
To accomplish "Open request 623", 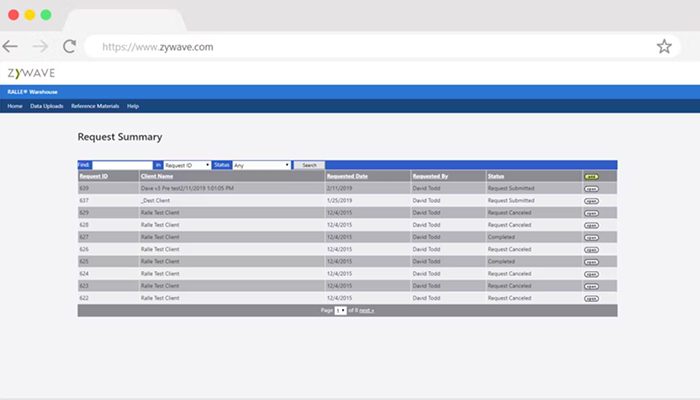I will 592,287.
